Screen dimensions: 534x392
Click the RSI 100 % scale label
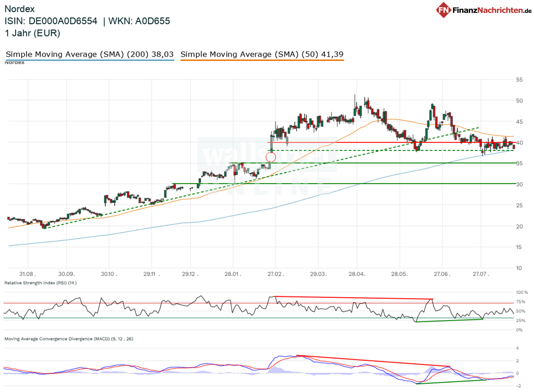[522, 292]
